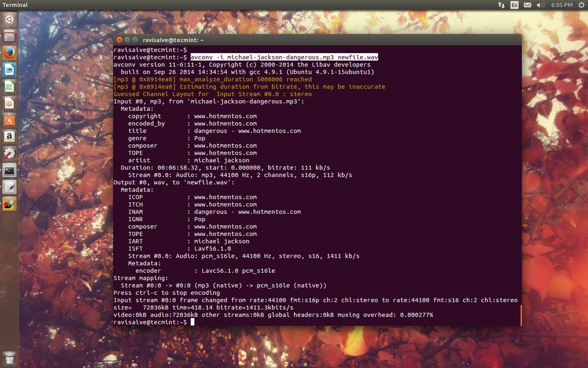Open the network indicator menu
This screenshot has height=368, width=588.
[501, 5]
